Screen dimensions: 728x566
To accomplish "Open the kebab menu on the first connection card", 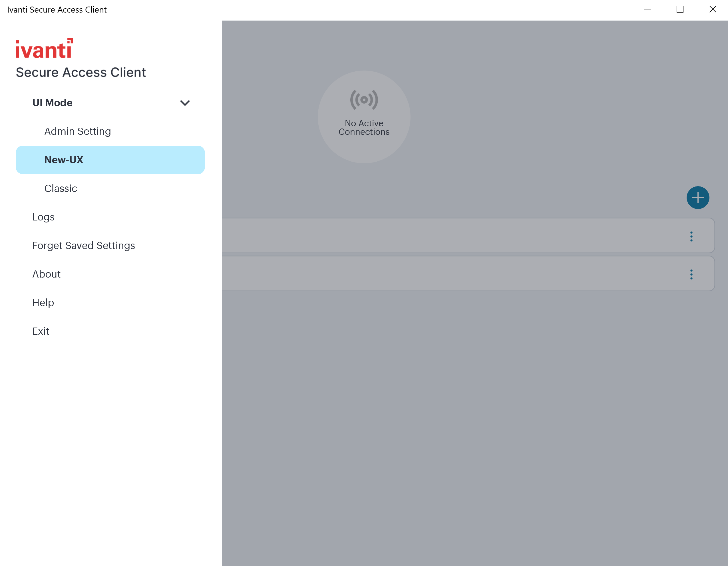I will click(691, 236).
